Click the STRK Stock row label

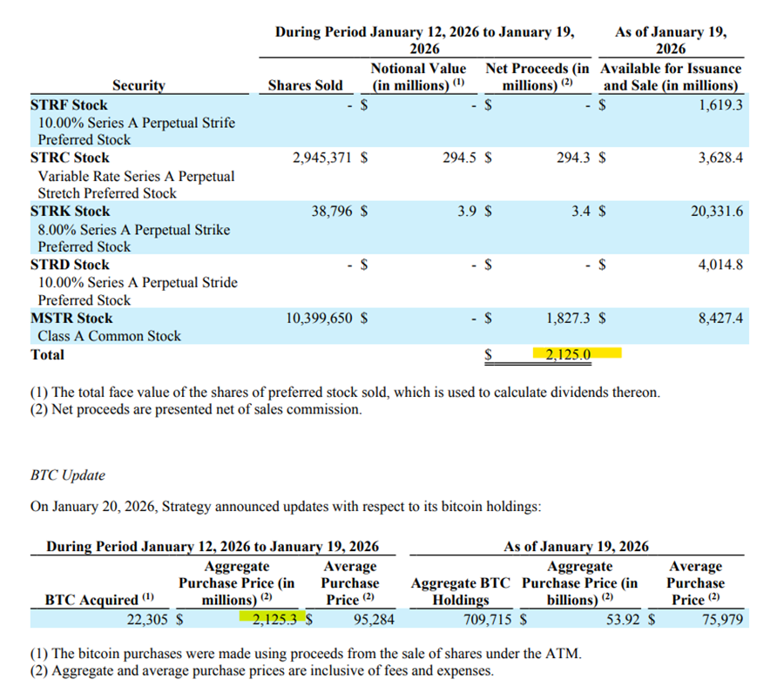[70, 211]
